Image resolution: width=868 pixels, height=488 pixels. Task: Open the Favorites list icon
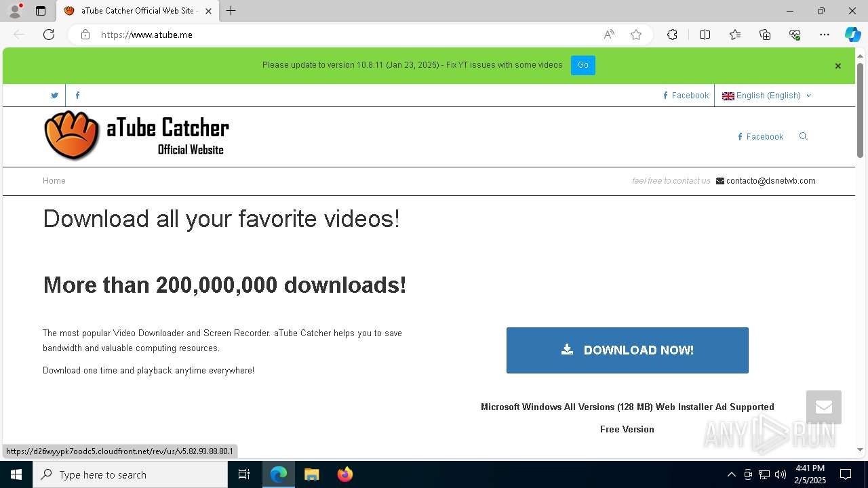click(735, 35)
